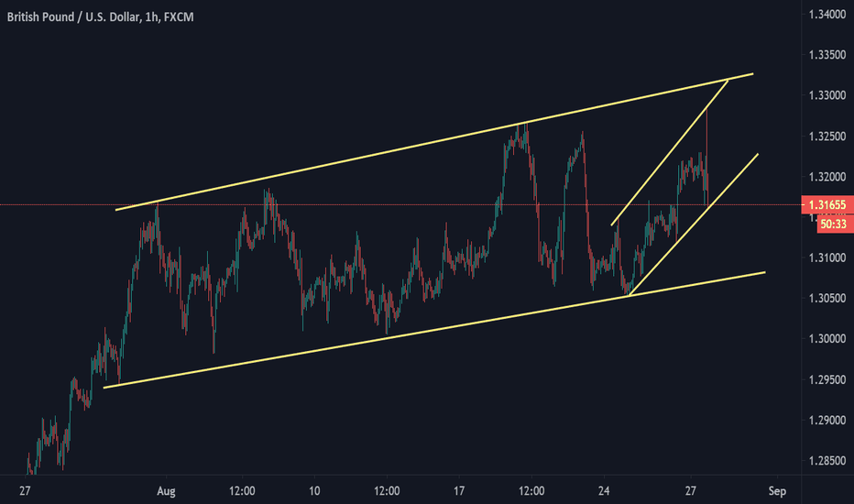
Task: Click the 1.34000 price axis label
Action: pos(827,15)
